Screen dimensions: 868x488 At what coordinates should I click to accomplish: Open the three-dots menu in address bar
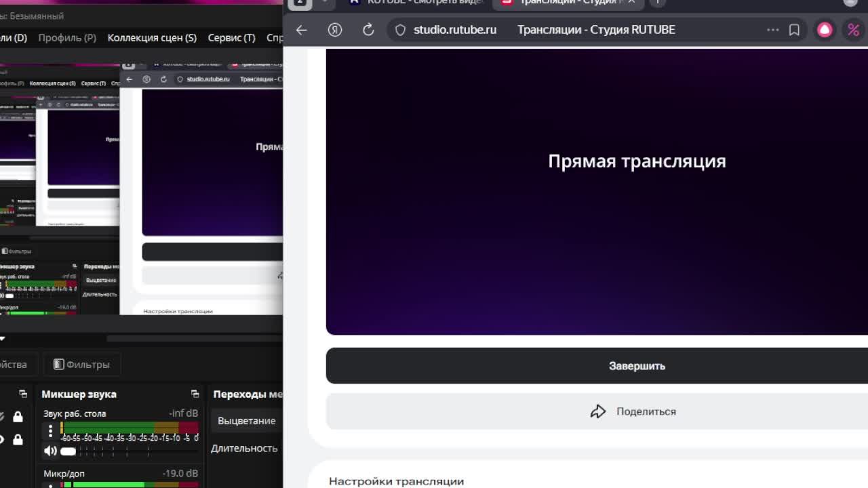pos(772,30)
